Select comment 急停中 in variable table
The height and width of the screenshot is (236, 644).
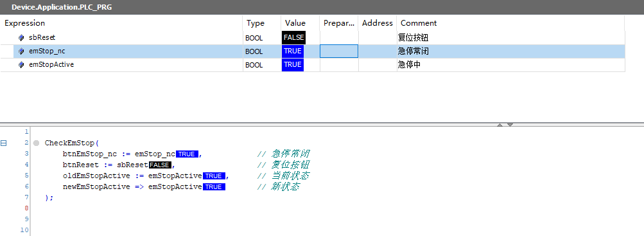409,65
